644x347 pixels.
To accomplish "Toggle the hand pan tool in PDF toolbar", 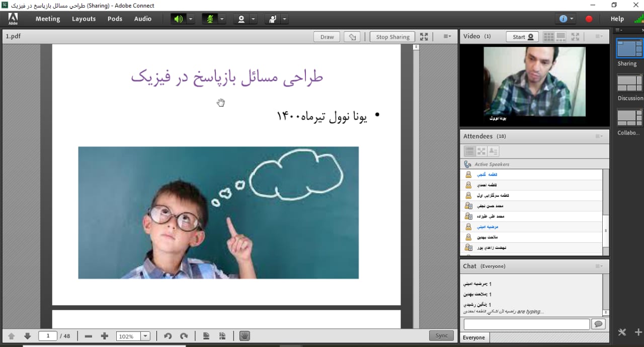I will click(245, 336).
